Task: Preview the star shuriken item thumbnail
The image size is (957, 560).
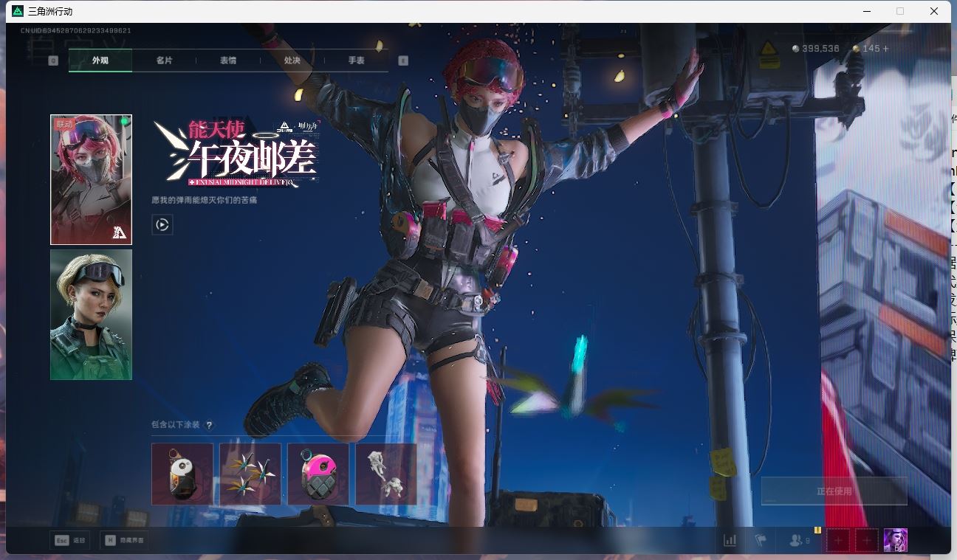Action: [x=250, y=474]
